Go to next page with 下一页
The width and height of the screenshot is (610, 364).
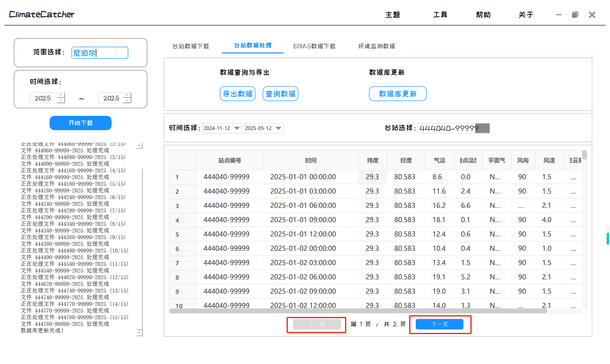pyautogui.click(x=439, y=324)
